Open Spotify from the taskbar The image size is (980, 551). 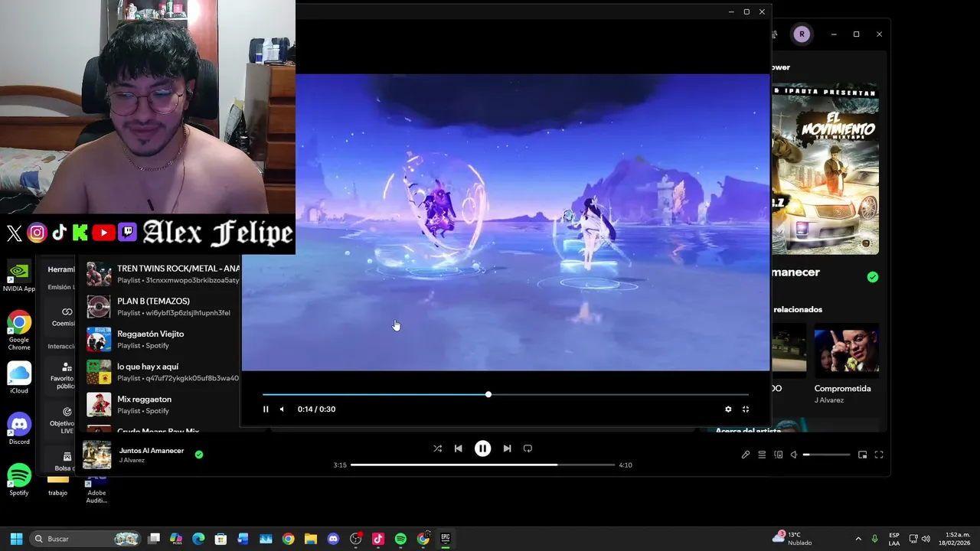(400, 539)
